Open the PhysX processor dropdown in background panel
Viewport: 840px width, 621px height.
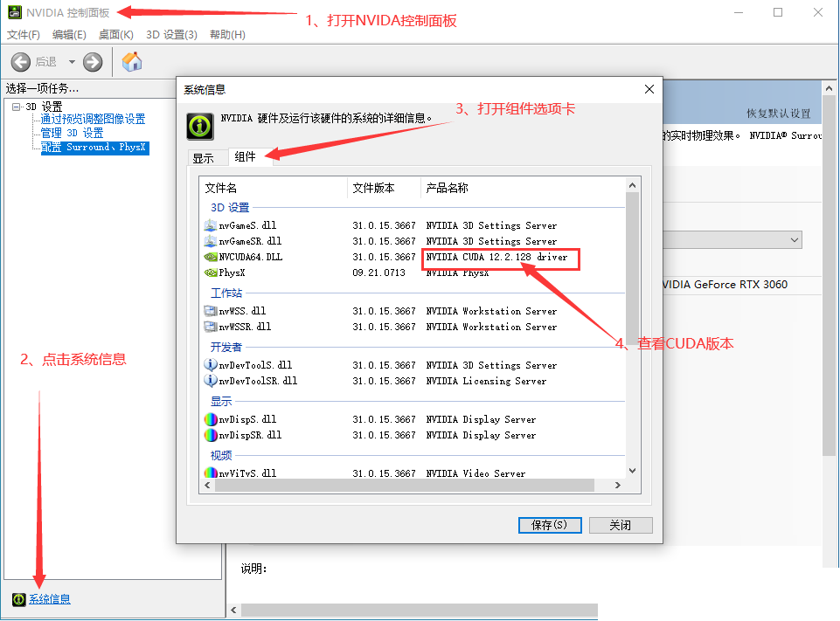[732, 240]
